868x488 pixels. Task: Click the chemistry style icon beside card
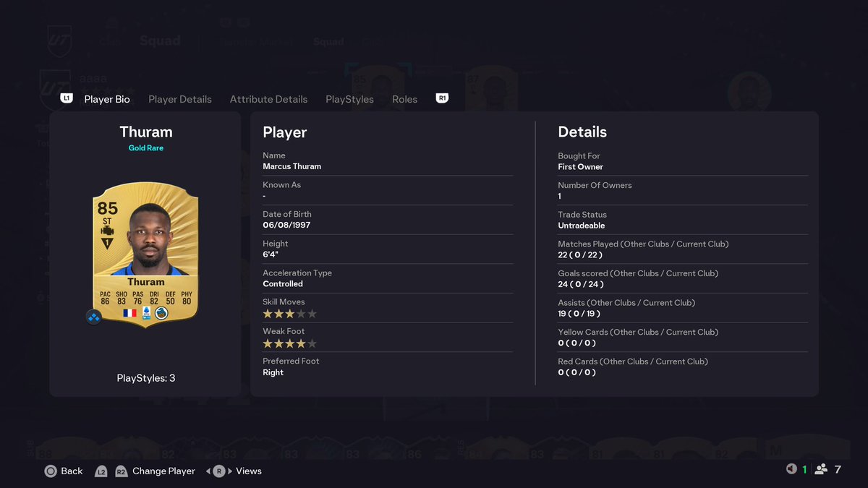coord(94,317)
